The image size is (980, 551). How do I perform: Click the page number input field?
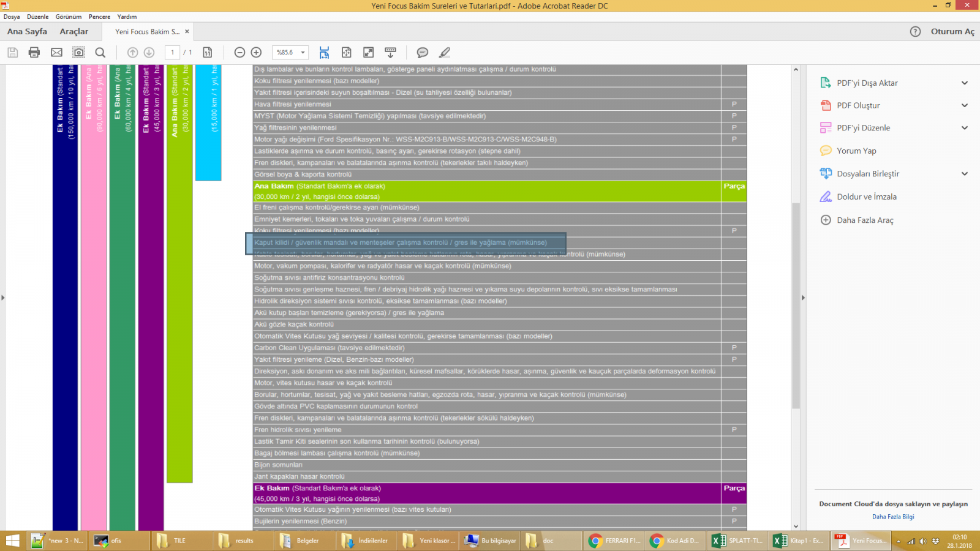pos(173,53)
